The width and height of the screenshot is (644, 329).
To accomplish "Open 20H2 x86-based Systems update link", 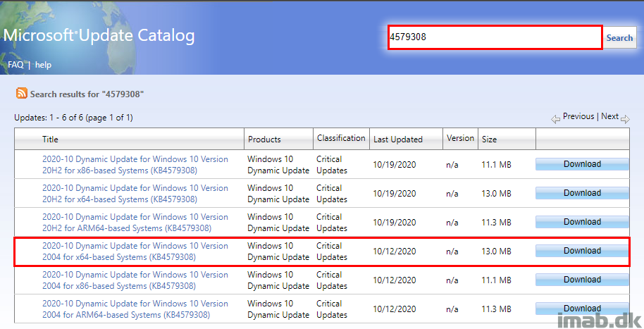I will coord(135,165).
